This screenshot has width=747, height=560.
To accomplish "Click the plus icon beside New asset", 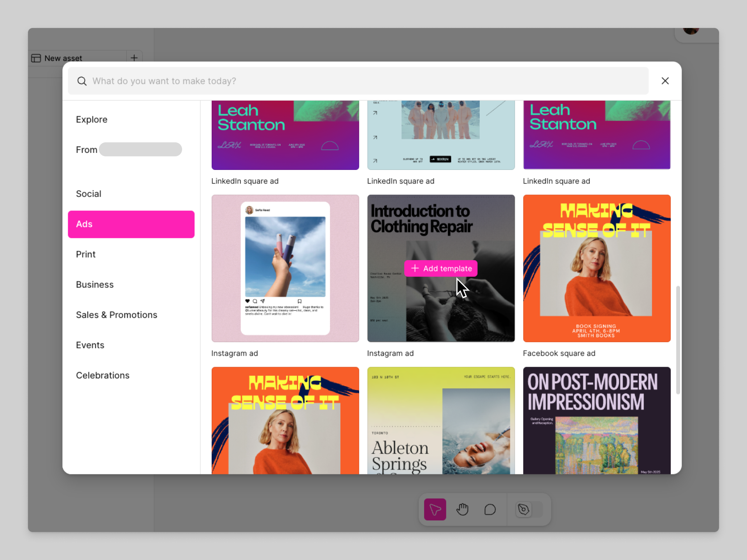I will pos(134,58).
